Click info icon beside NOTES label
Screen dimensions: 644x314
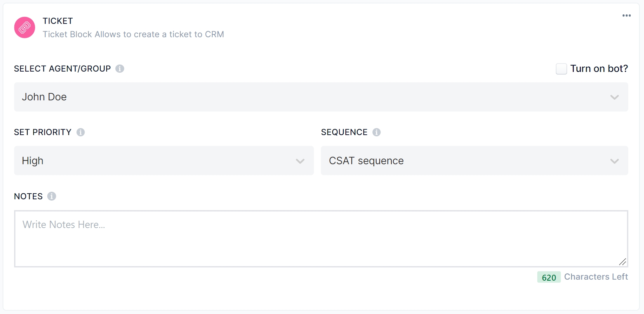(x=52, y=196)
